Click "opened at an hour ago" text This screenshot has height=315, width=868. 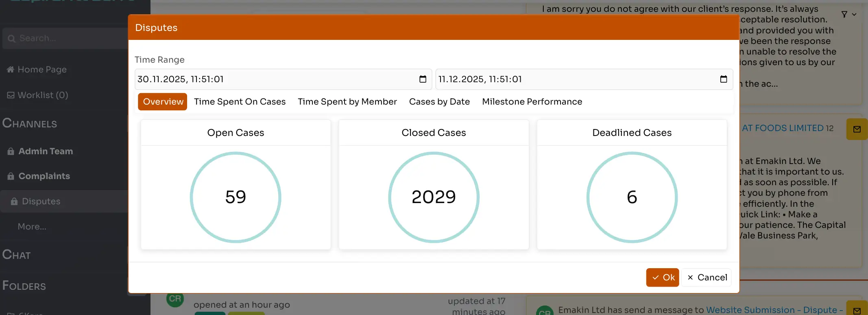point(242,305)
